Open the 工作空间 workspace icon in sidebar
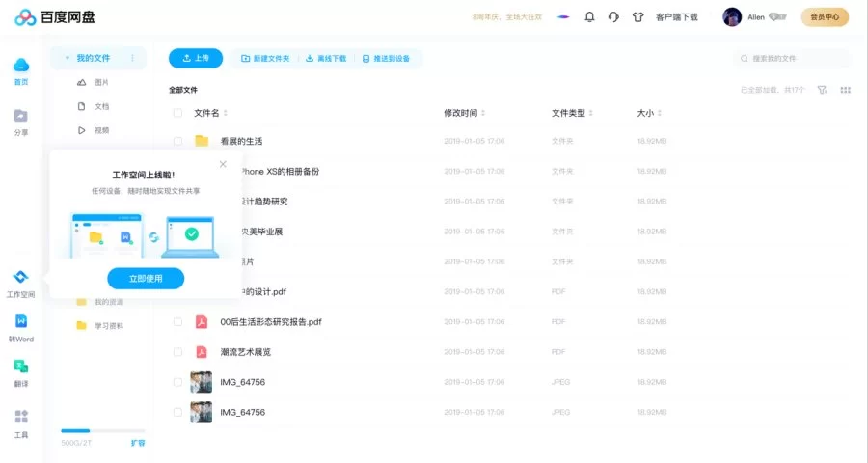The width and height of the screenshot is (868, 463). (20, 279)
